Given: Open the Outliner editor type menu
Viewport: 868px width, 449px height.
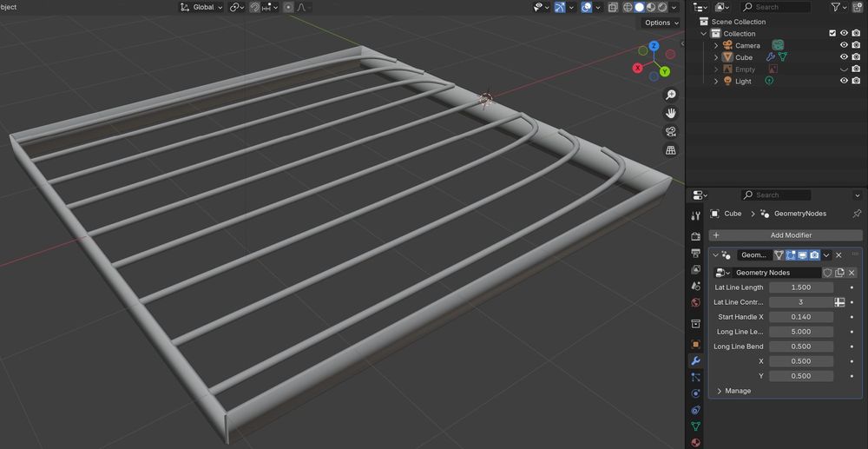Looking at the screenshot, I should coord(700,7).
